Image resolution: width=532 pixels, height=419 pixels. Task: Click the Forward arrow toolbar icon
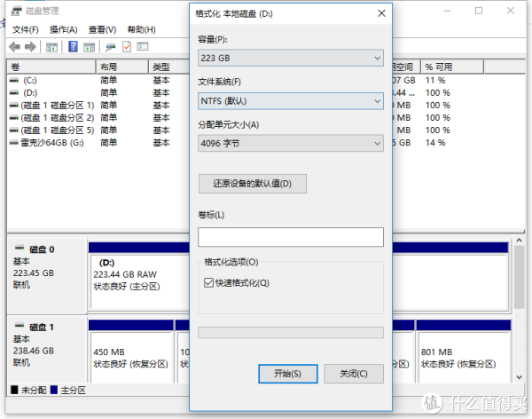(x=30, y=46)
